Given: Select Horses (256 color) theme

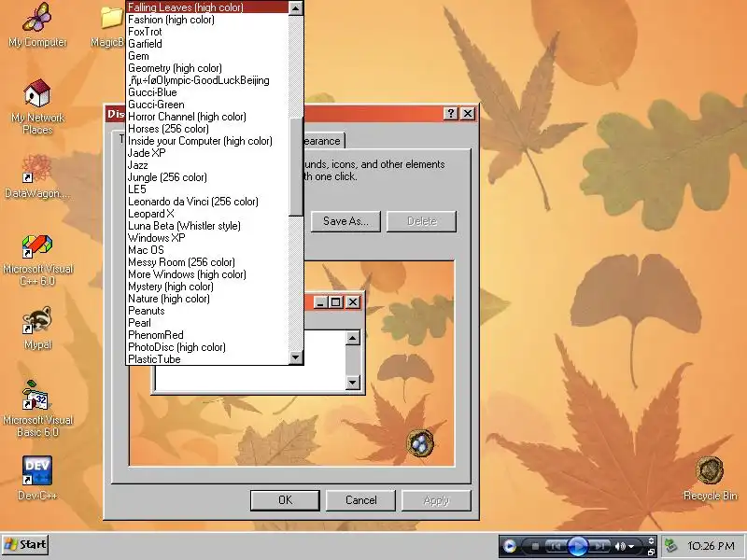Looking at the screenshot, I should pos(207,129).
